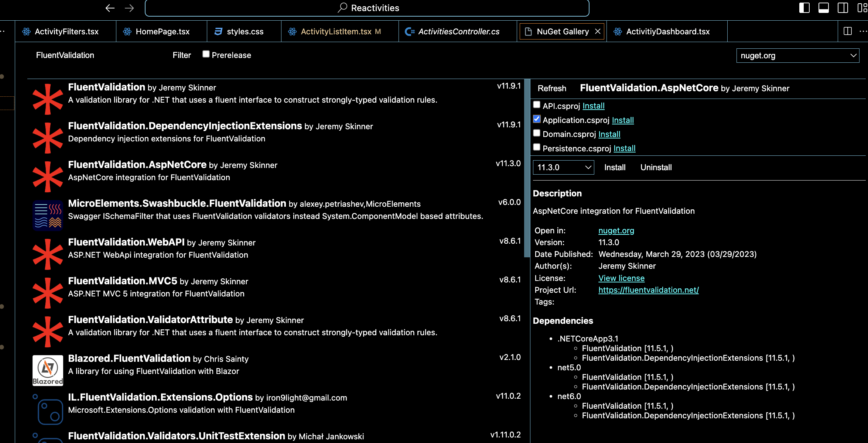Toggle secondary sidebar layout icon
This screenshot has width=868, height=443.
point(843,8)
